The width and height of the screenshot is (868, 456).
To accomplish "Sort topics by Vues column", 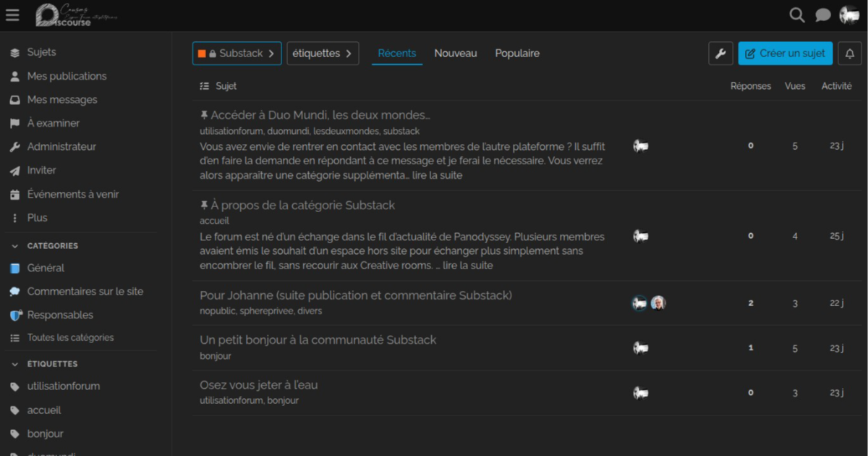I will point(795,86).
